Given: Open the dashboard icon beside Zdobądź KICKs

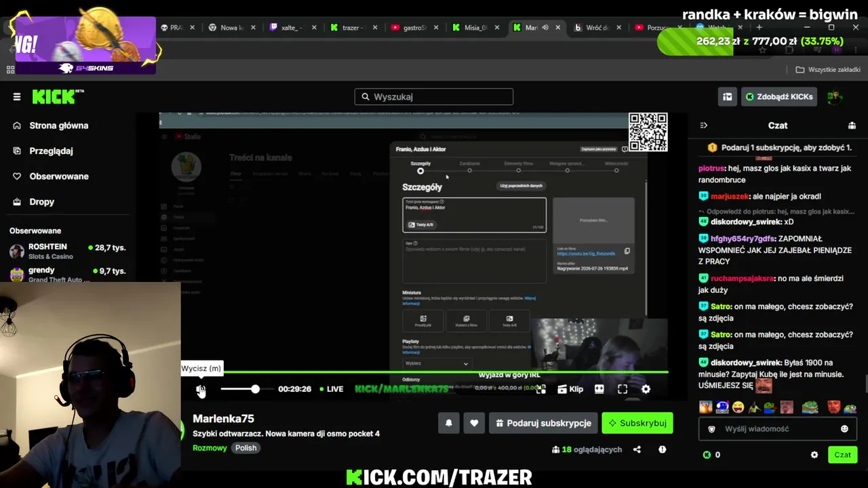Looking at the screenshot, I should (x=727, y=97).
